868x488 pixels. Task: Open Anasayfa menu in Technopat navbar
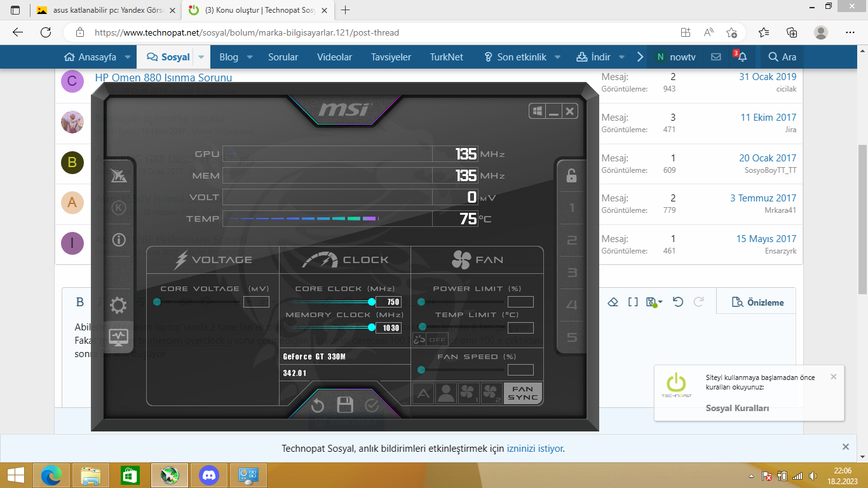click(91, 57)
